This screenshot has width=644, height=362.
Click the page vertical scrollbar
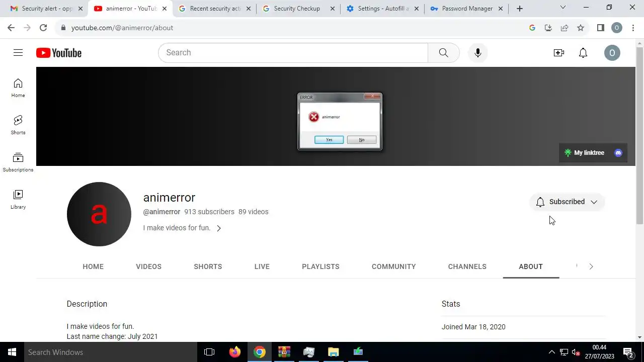(x=640, y=136)
